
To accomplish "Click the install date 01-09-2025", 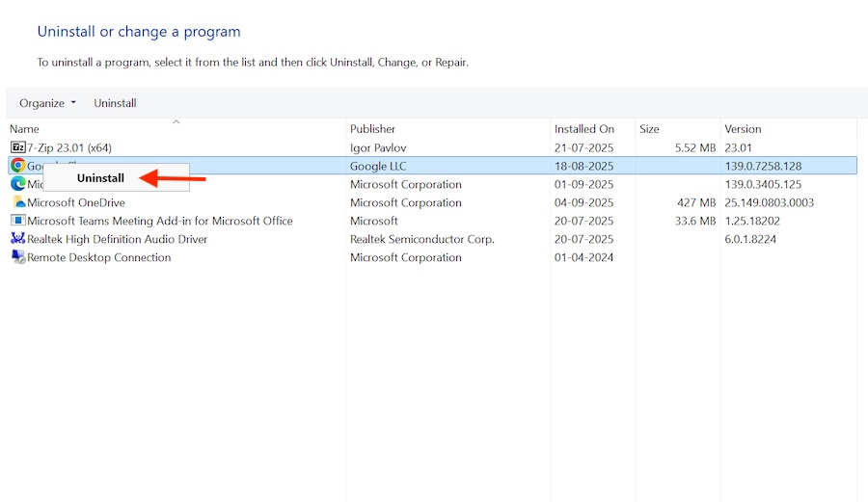I will click(584, 184).
